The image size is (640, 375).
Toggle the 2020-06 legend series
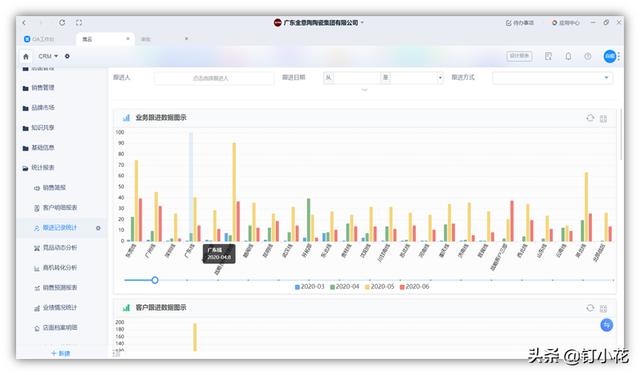(x=414, y=286)
